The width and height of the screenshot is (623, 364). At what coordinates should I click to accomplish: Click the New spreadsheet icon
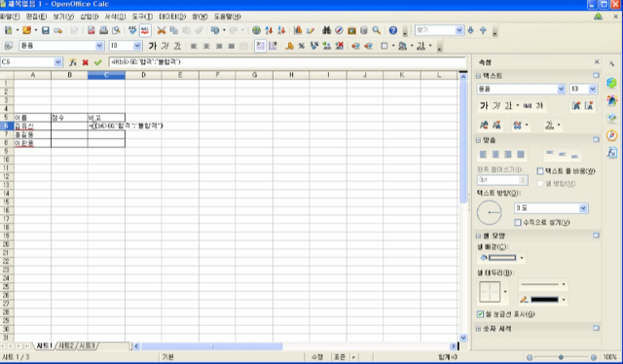tap(8, 30)
